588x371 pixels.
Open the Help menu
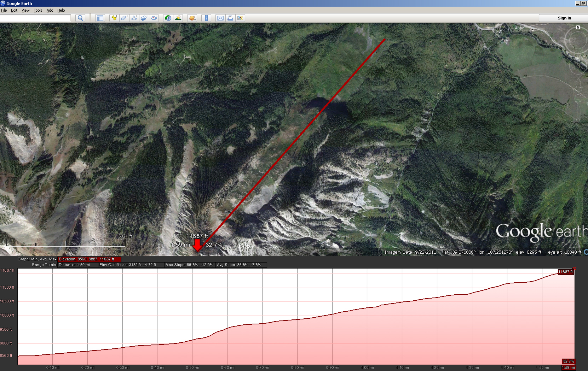(61, 10)
